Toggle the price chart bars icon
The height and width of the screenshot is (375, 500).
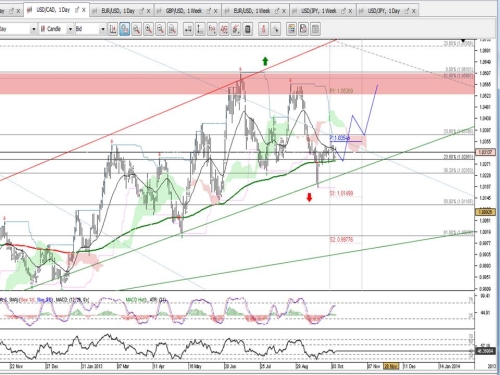[113, 29]
